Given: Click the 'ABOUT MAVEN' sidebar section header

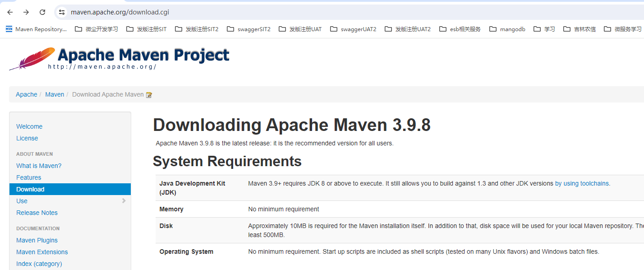Looking at the screenshot, I should coord(35,154).
